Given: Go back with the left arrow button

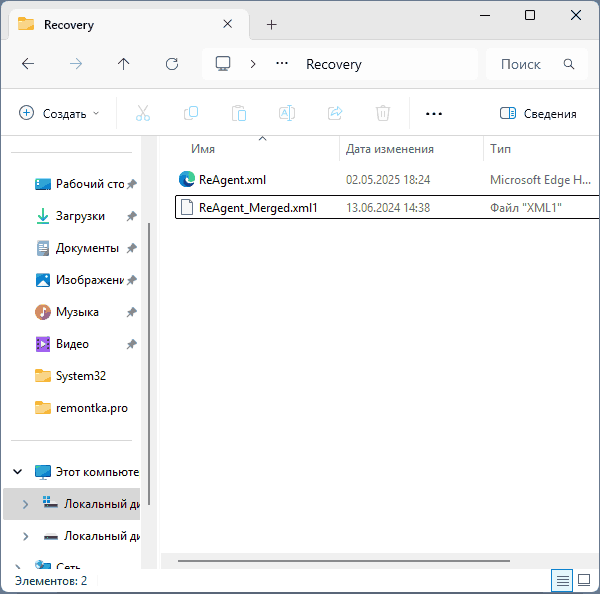Looking at the screenshot, I should coord(28,64).
